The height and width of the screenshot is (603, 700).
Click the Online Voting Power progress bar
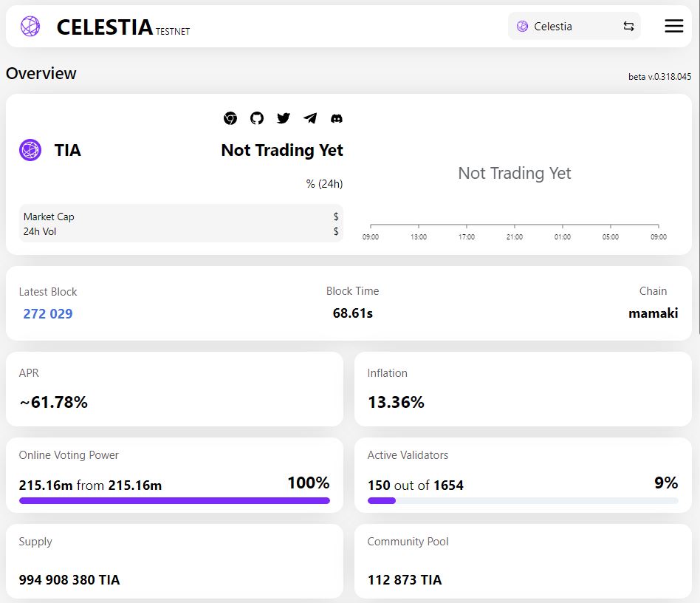(x=174, y=501)
